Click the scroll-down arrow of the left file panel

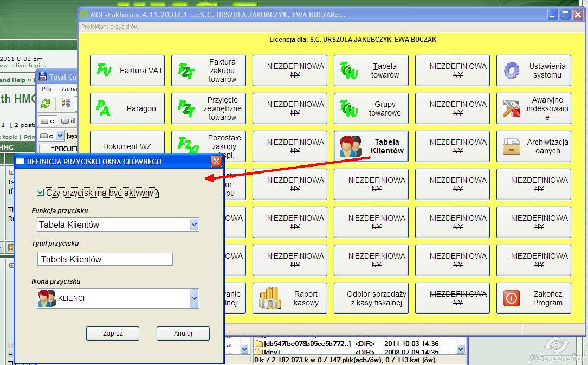point(244,349)
